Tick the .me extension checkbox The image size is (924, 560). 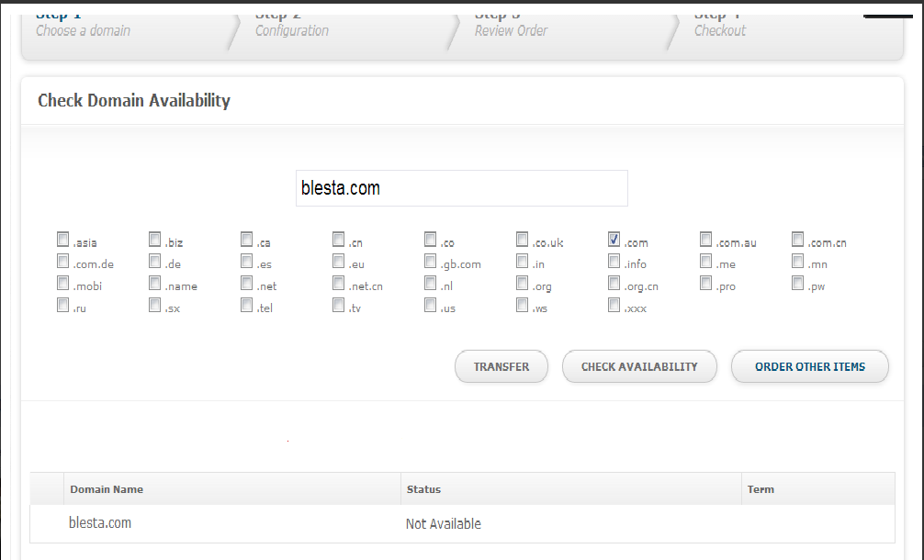pos(706,261)
